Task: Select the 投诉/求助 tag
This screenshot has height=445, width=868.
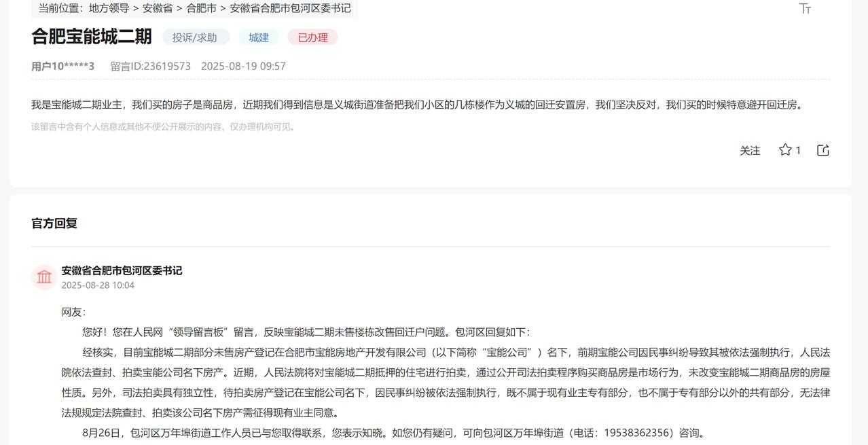Action: 195,37
